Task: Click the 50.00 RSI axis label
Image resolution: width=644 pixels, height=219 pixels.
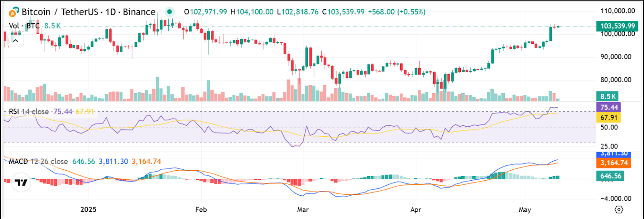Action: pyautogui.click(x=609, y=127)
